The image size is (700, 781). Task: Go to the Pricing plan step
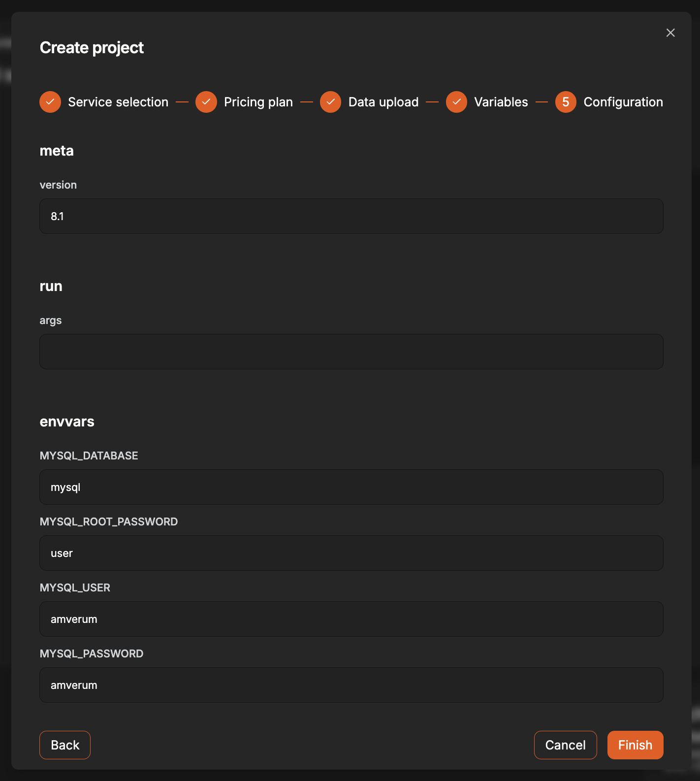(258, 102)
